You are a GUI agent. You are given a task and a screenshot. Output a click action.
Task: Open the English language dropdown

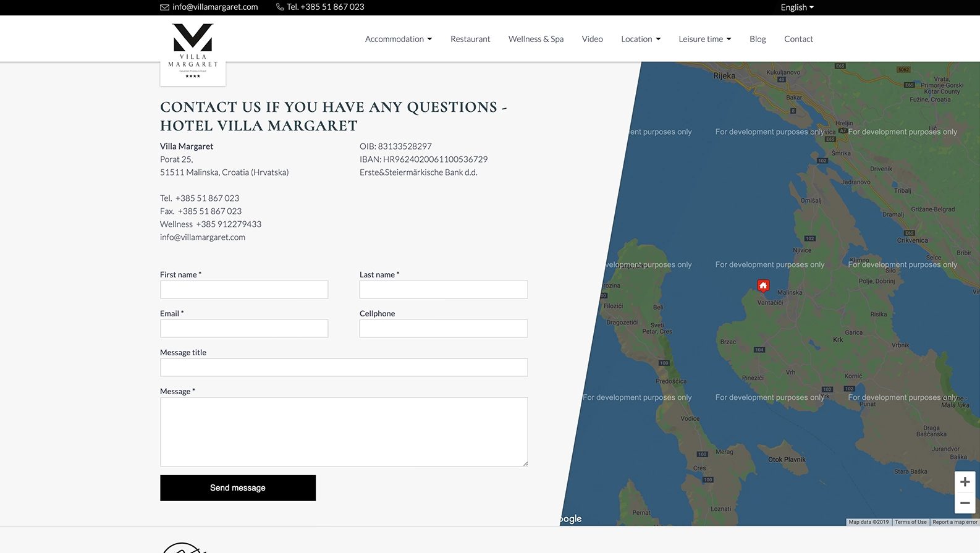point(796,7)
